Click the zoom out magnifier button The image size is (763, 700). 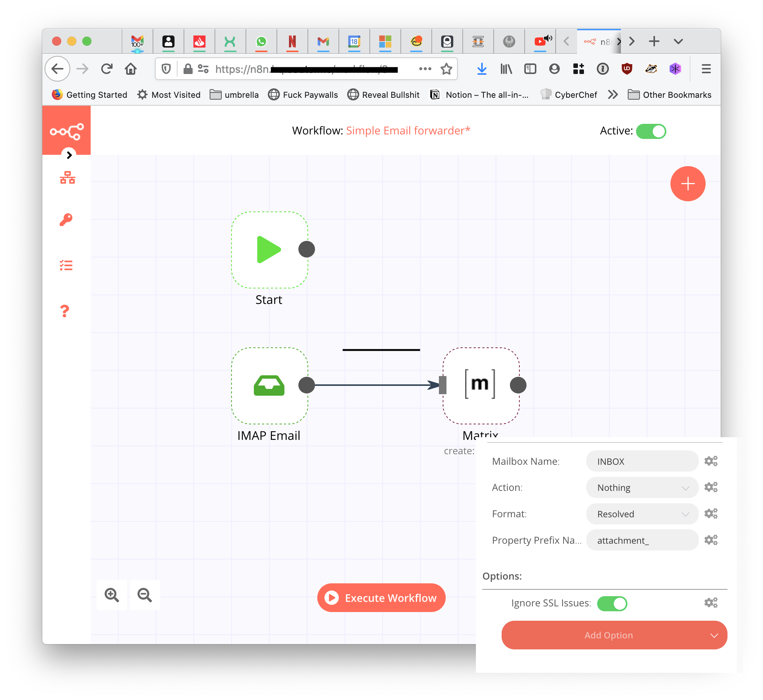pyautogui.click(x=145, y=595)
